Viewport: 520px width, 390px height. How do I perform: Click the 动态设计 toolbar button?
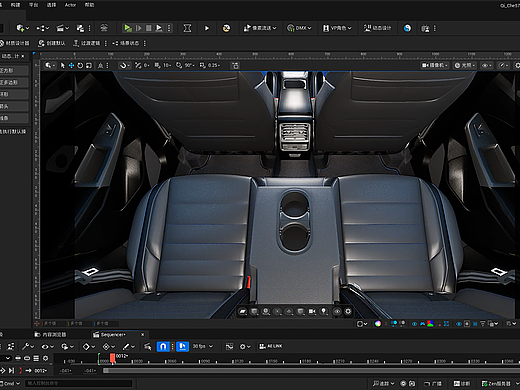(x=377, y=28)
